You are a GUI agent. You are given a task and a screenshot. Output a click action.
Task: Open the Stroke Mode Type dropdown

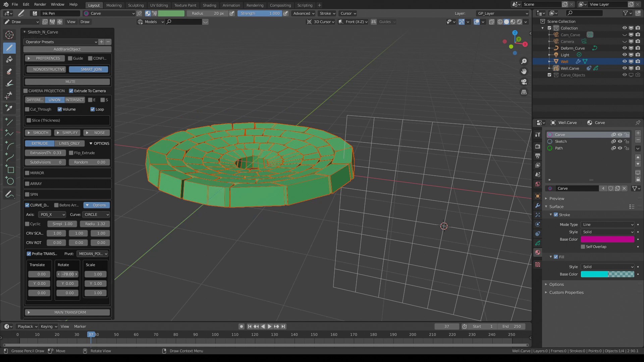pos(607,225)
